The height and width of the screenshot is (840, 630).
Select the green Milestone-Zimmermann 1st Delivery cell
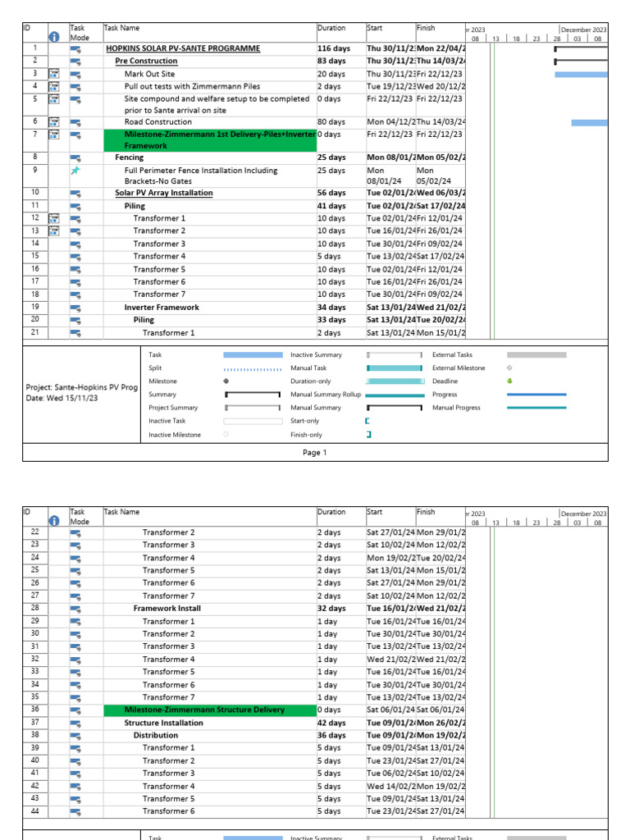point(210,140)
